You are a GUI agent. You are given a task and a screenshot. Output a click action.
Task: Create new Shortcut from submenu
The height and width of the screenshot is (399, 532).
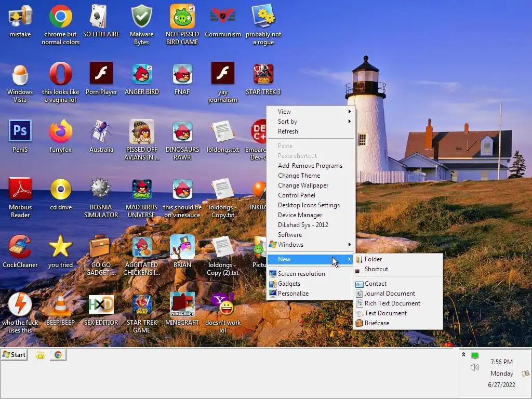coord(398,269)
